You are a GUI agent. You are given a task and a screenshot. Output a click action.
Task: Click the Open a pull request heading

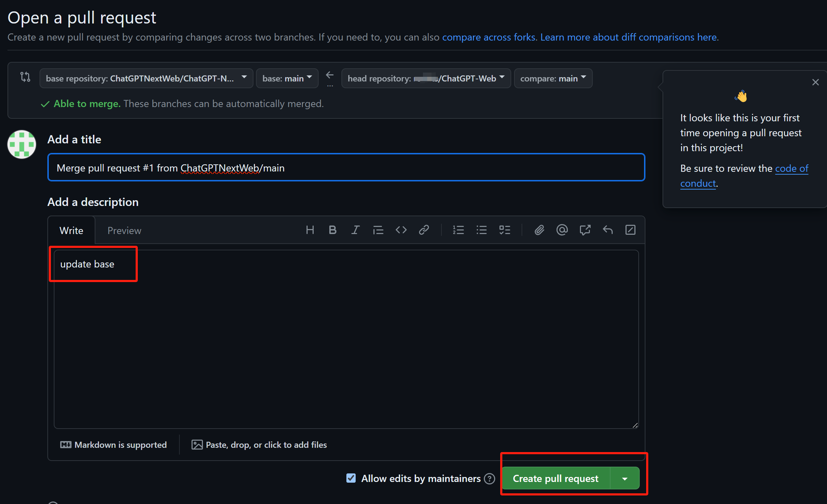pos(82,18)
